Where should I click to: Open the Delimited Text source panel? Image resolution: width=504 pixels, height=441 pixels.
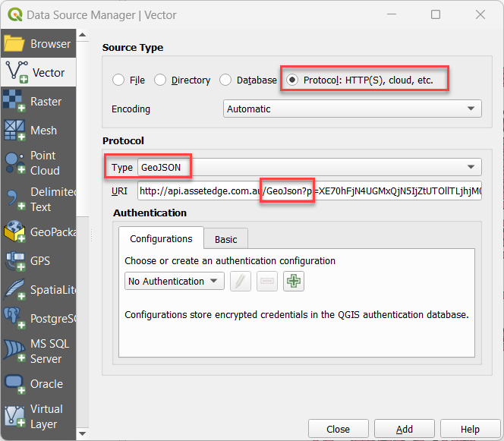pos(38,200)
